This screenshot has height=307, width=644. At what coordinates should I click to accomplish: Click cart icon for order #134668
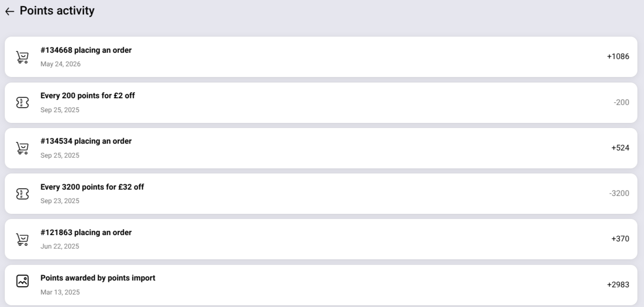pos(23,57)
